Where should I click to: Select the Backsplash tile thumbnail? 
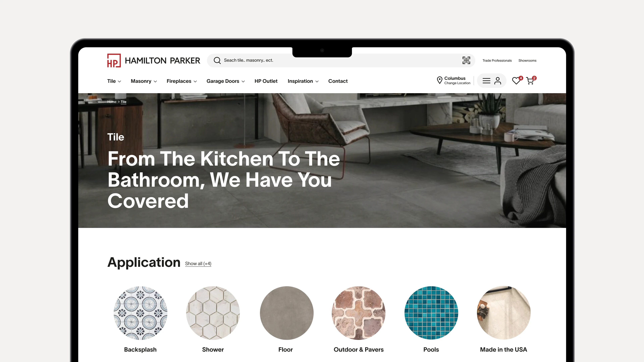[x=141, y=313]
